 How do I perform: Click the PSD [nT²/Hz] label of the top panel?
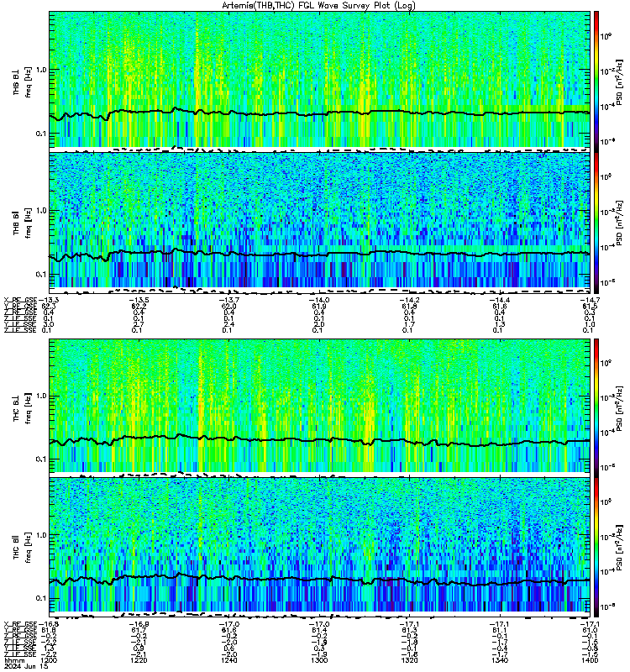[619, 81]
